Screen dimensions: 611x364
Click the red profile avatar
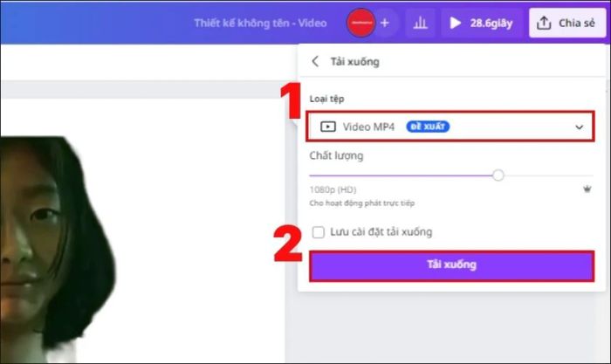(x=360, y=23)
